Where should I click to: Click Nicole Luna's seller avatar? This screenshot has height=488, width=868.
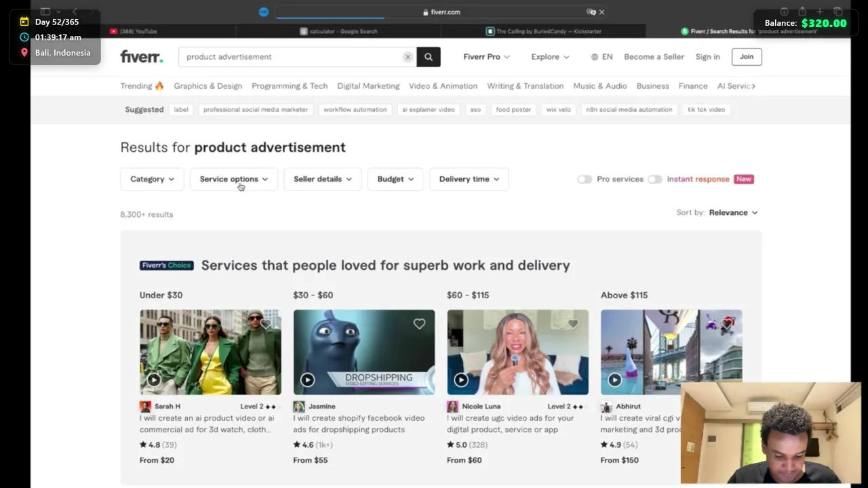click(x=452, y=407)
